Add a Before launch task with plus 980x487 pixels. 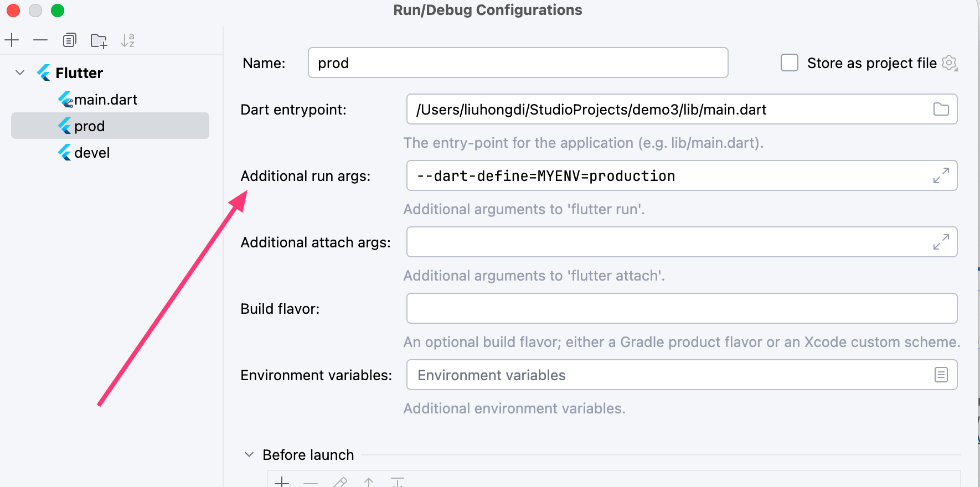(282, 481)
